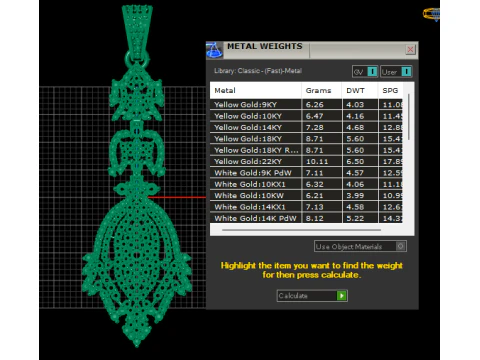Click the gem ring icon in the top corner
This screenshot has width=480, height=360.
[431, 14]
